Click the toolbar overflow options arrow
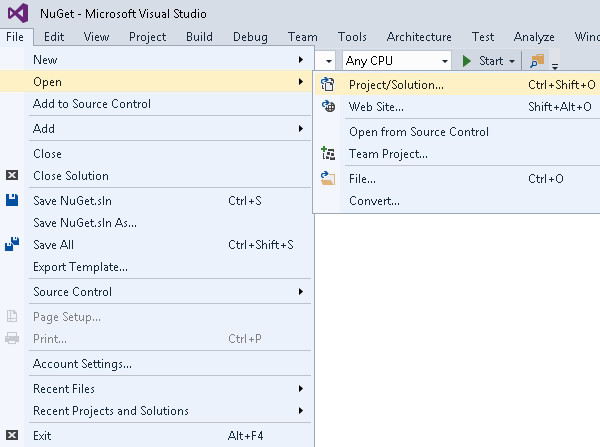Screen dimensions: 600x447 click(555, 64)
